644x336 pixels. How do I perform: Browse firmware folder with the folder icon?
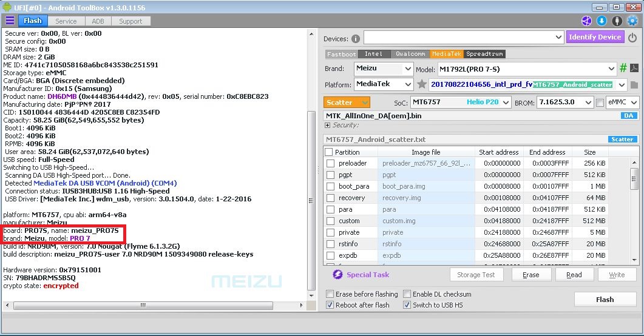click(634, 84)
